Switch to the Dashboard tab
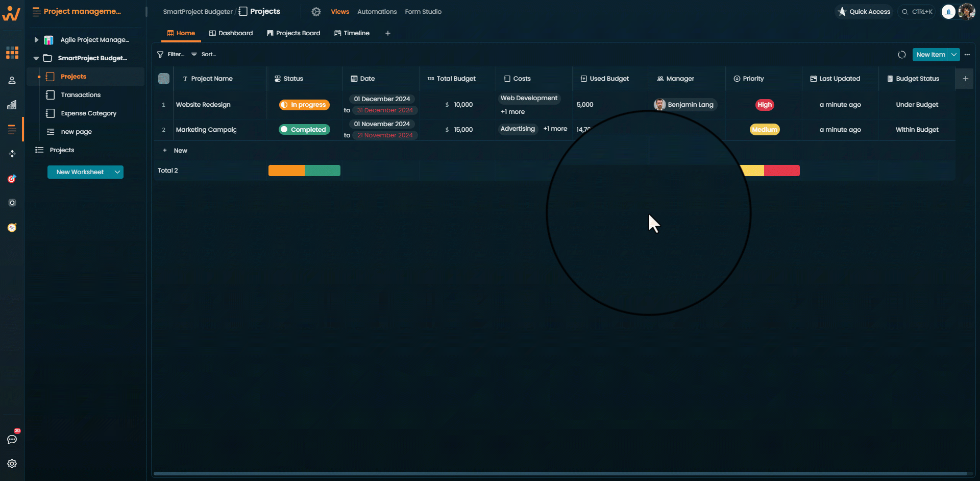 pos(231,33)
